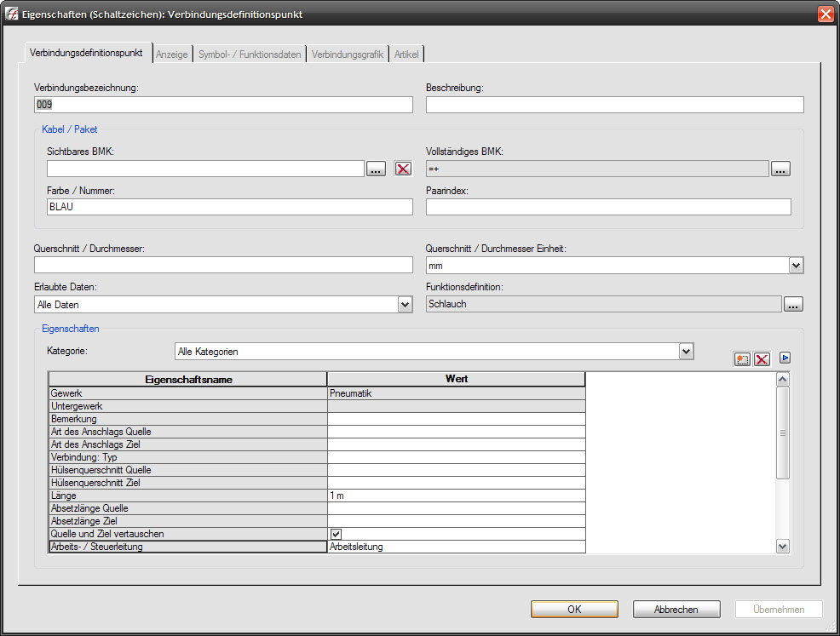Click the Farbe / Nummer field containing BLAU
Image resolution: width=840 pixels, height=636 pixels.
click(230, 207)
